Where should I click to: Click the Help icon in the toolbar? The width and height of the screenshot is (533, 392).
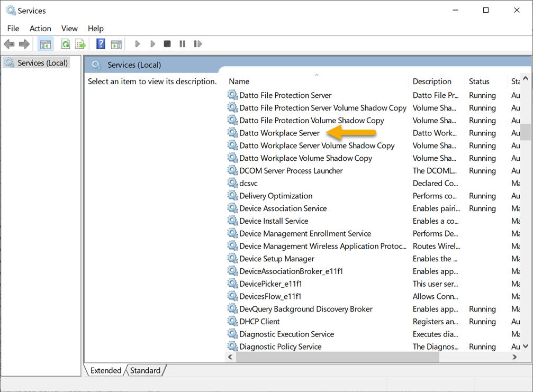pyautogui.click(x=100, y=43)
